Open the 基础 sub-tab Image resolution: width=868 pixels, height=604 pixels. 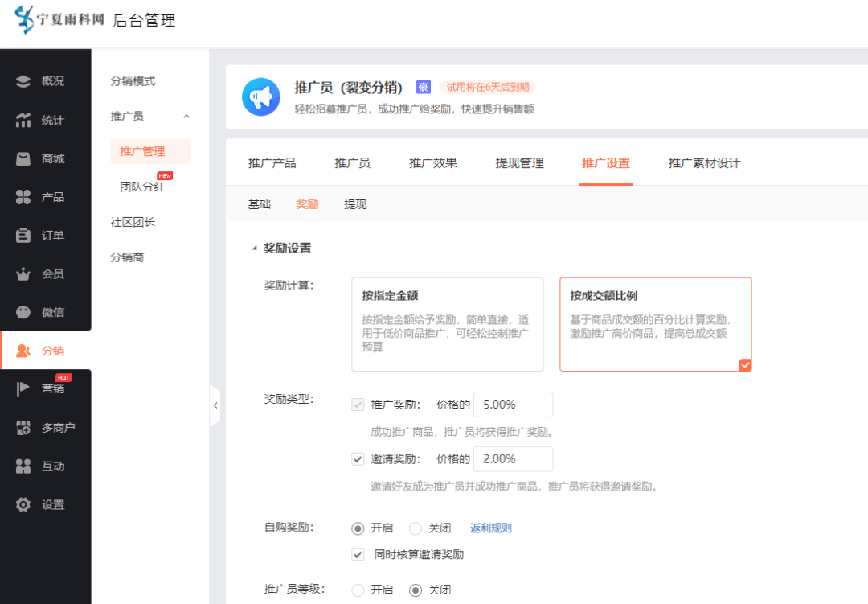pos(259,204)
